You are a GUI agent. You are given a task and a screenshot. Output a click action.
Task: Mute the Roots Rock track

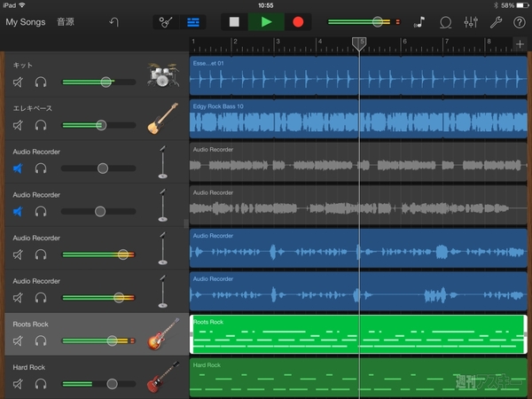(x=18, y=341)
